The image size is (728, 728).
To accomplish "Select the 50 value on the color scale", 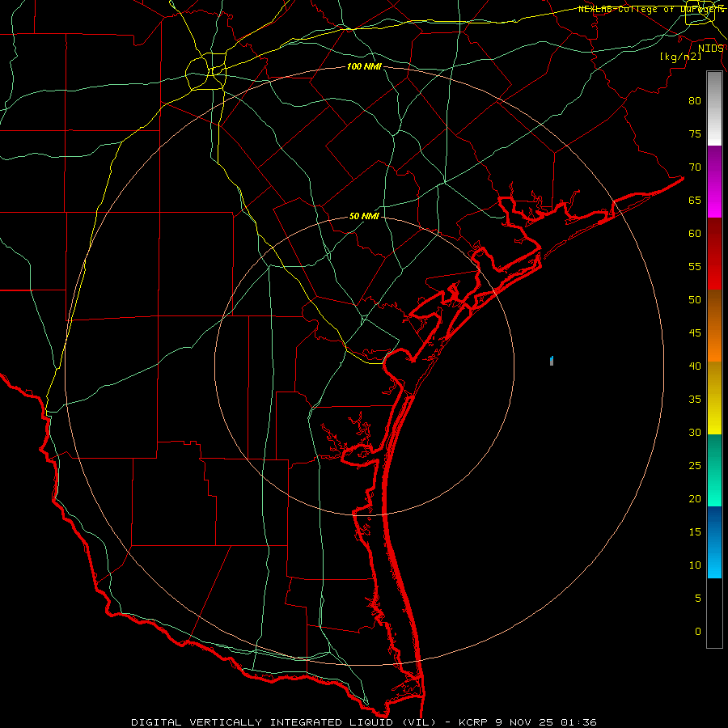I will [695, 299].
